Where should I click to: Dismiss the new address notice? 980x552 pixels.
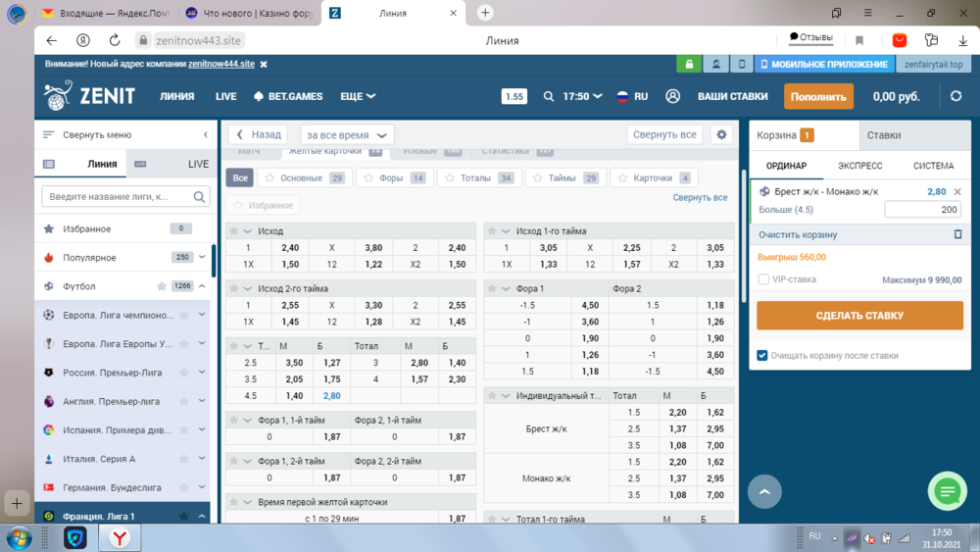click(x=264, y=65)
